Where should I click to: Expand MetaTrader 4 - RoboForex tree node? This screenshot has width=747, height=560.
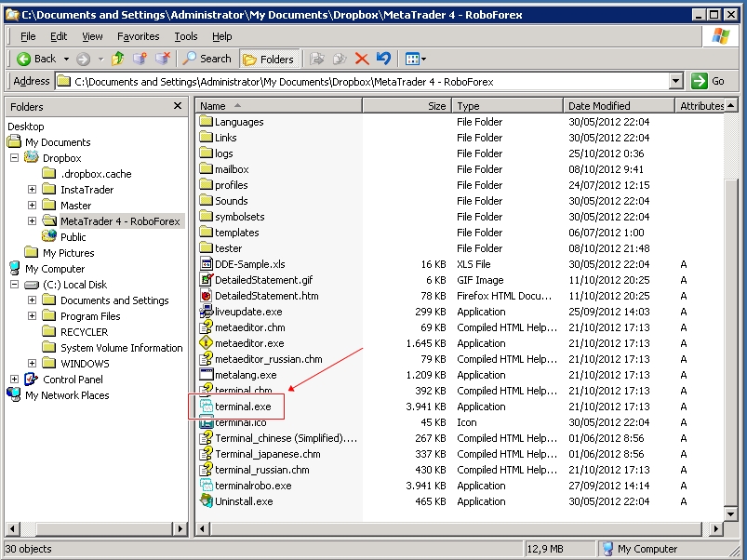click(x=32, y=221)
